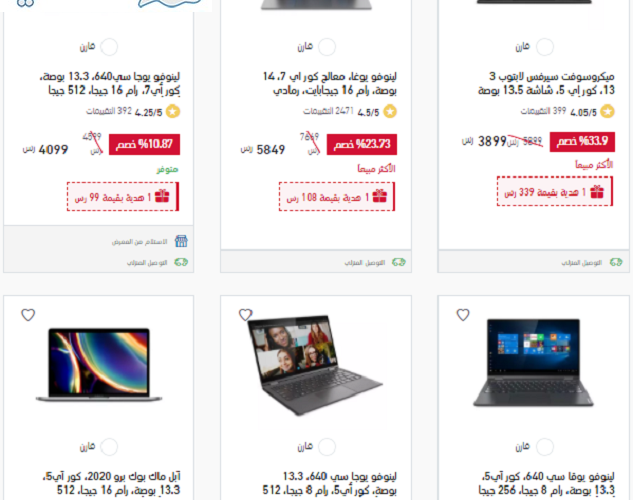Toggle compare for Lenovo Yoga 14 inch gray
The height and width of the screenshot is (500, 633).
(x=327, y=47)
